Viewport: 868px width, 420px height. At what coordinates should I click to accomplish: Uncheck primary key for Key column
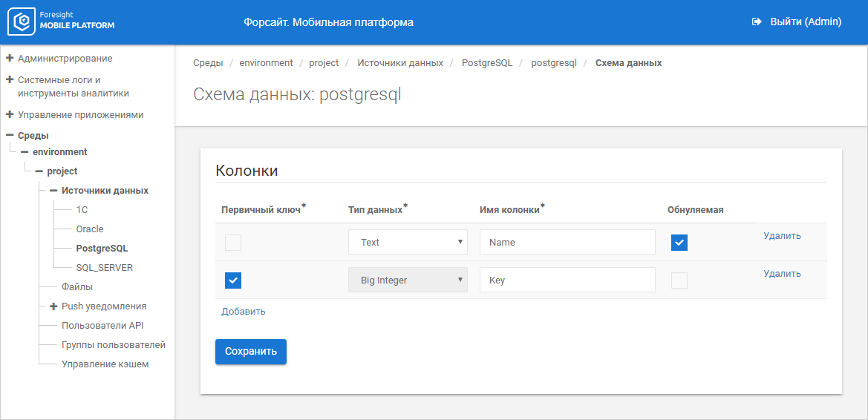(x=233, y=280)
